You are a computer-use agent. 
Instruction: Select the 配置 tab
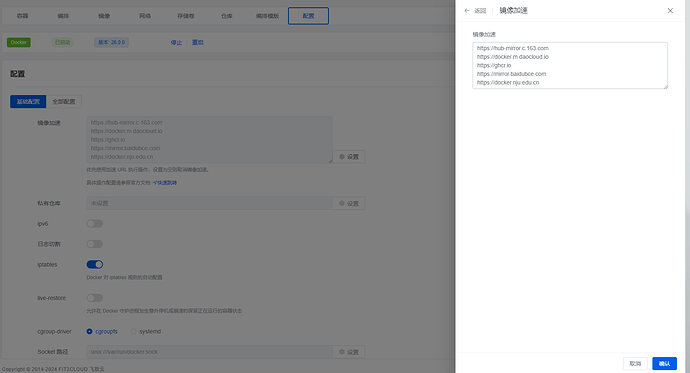click(308, 16)
